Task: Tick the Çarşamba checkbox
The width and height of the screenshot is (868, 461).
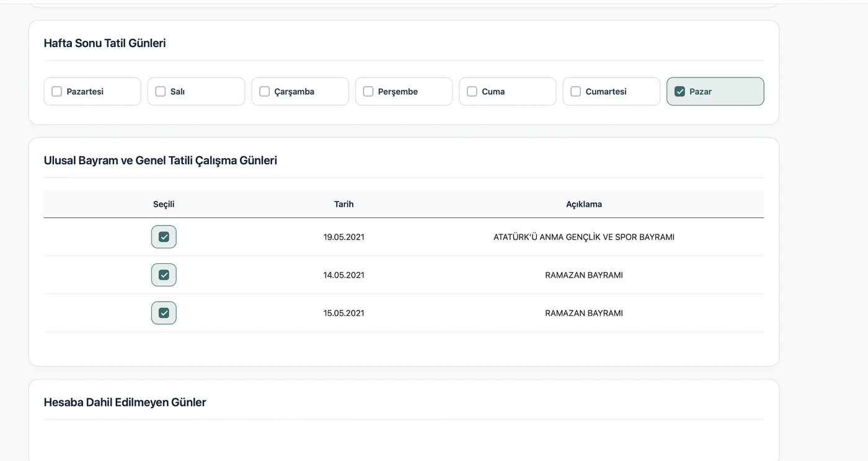Action: point(264,92)
